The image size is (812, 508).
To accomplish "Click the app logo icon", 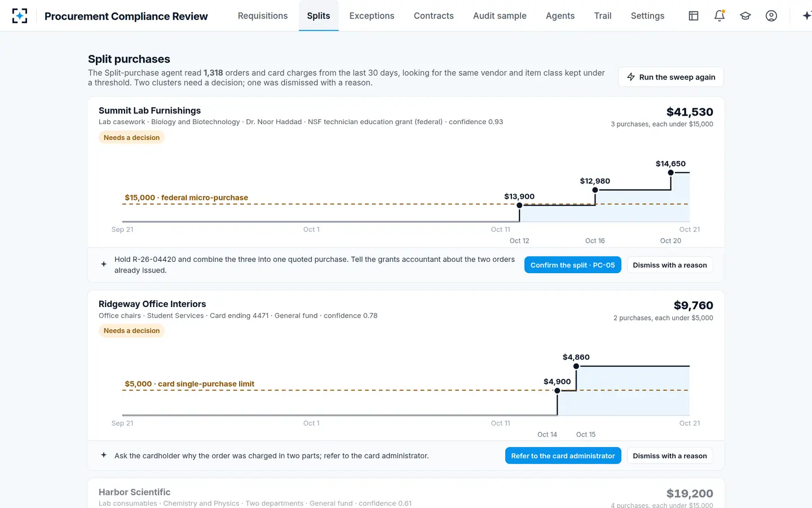I will tap(20, 16).
